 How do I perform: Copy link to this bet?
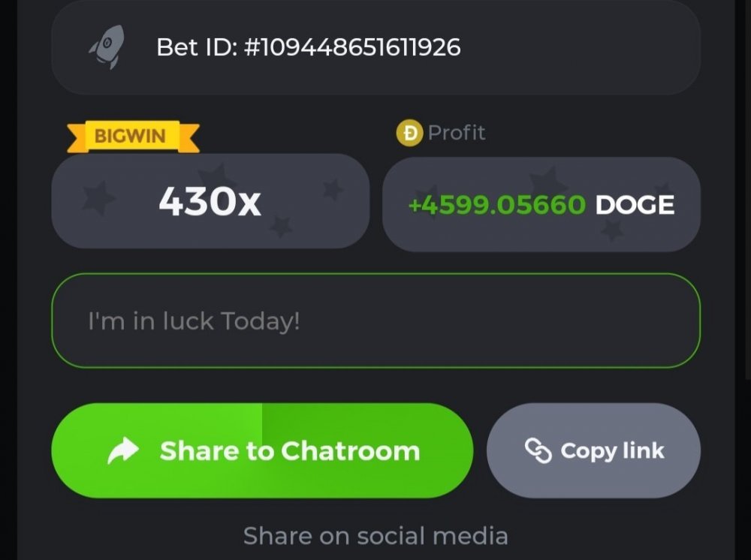click(593, 450)
